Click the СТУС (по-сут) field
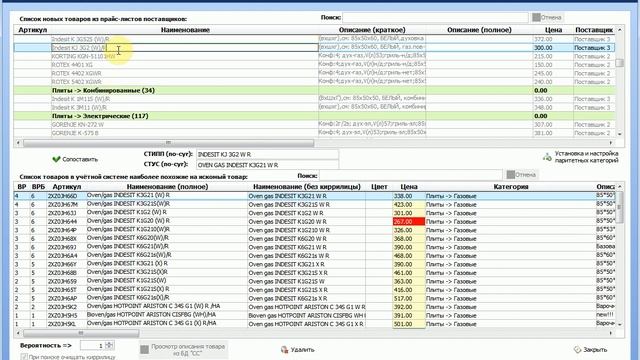 click(x=267, y=165)
